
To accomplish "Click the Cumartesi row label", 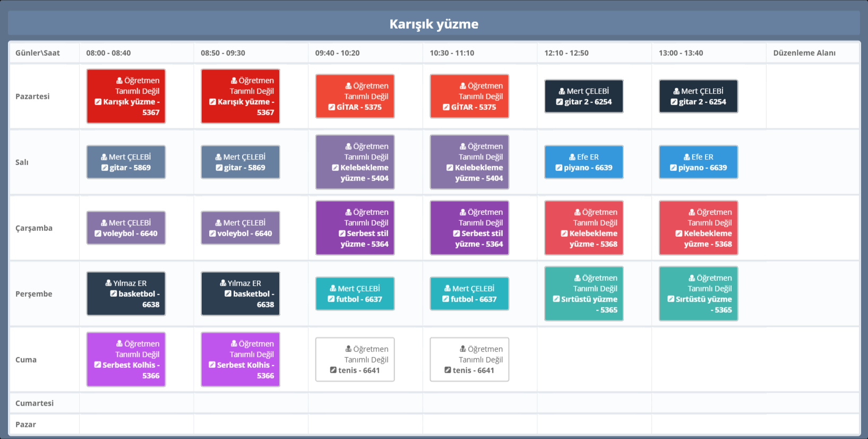I will click(x=35, y=403).
